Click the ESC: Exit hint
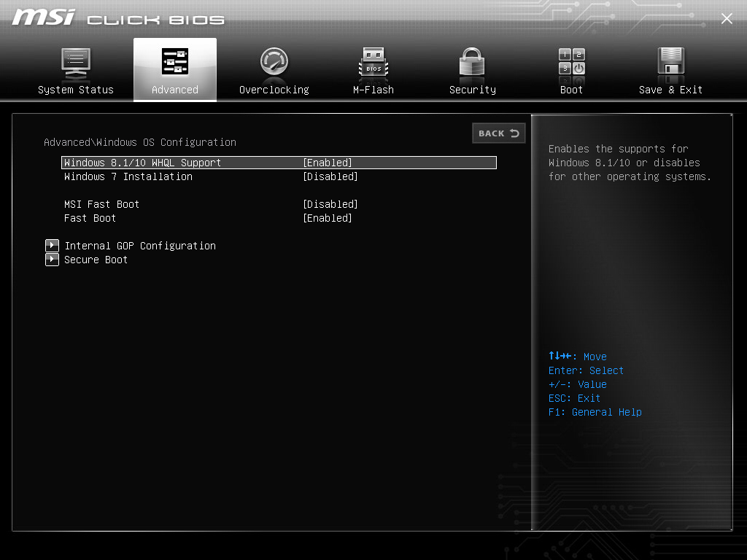 pos(574,398)
